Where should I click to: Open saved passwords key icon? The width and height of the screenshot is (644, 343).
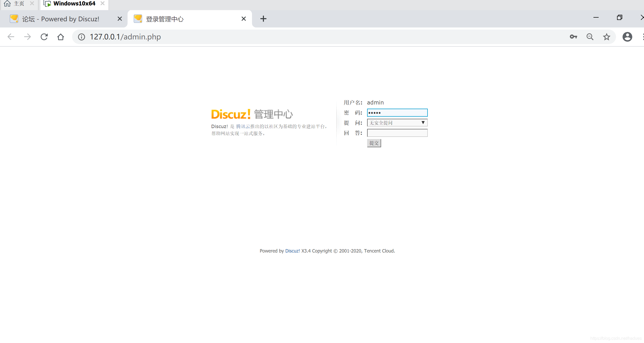573,37
